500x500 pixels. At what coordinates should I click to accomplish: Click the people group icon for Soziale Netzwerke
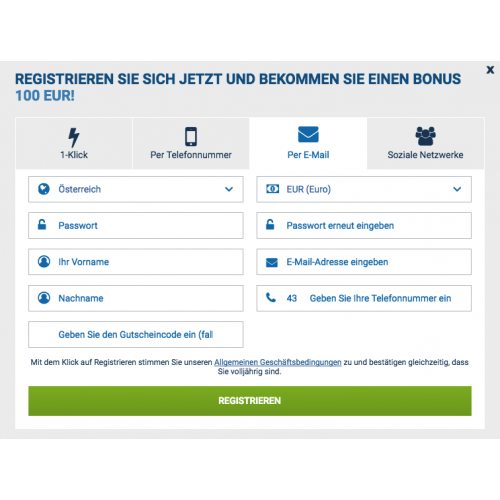425,136
